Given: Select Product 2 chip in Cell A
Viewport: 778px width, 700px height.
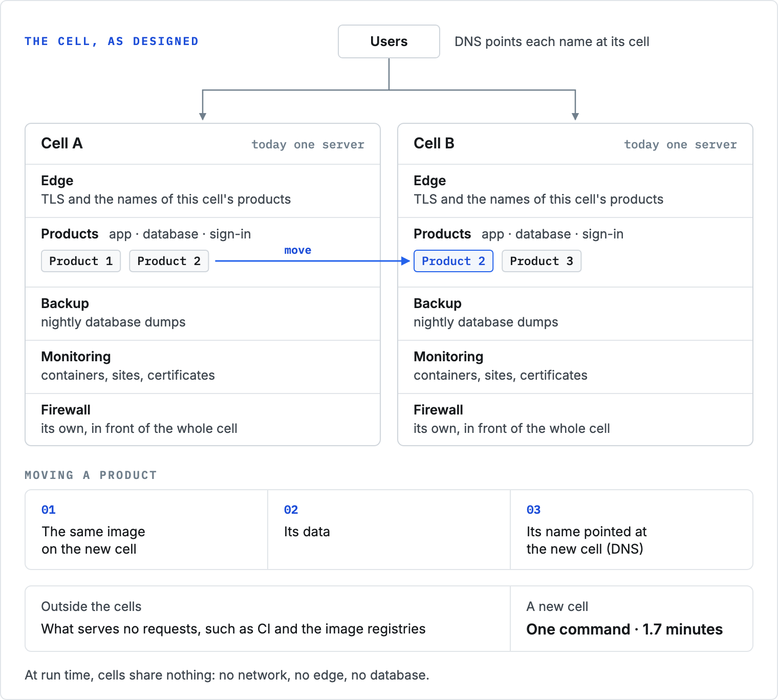Looking at the screenshot, I should coord(169,261).
